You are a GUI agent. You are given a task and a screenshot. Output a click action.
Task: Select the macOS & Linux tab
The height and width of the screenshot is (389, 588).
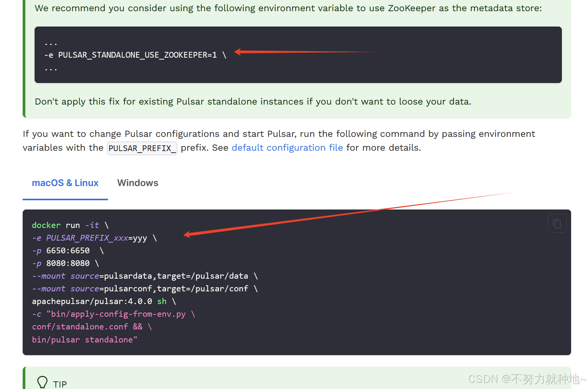[x=65, y=183]
